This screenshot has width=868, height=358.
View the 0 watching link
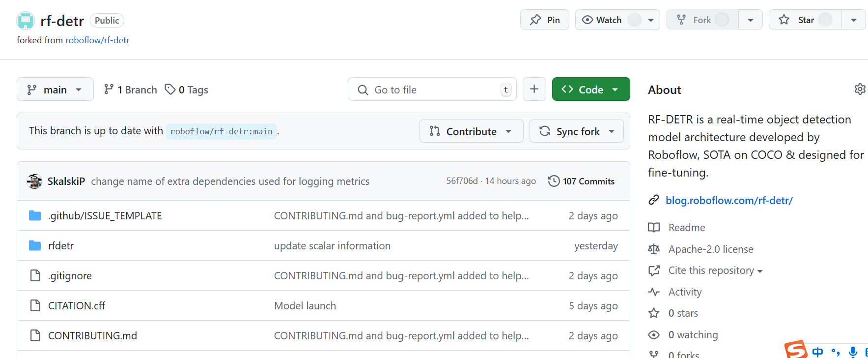pyautogui.click(x=693, y=335)
